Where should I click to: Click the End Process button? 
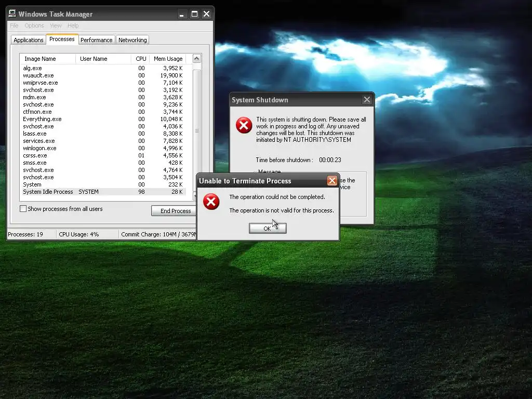click(x=174, y=211)
